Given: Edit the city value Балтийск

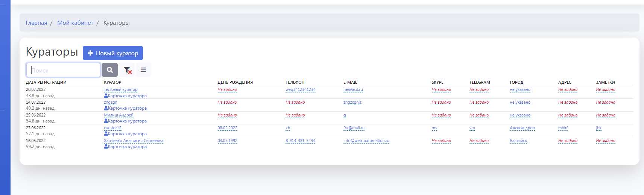Looking at the screenshot, I should 518,141.
